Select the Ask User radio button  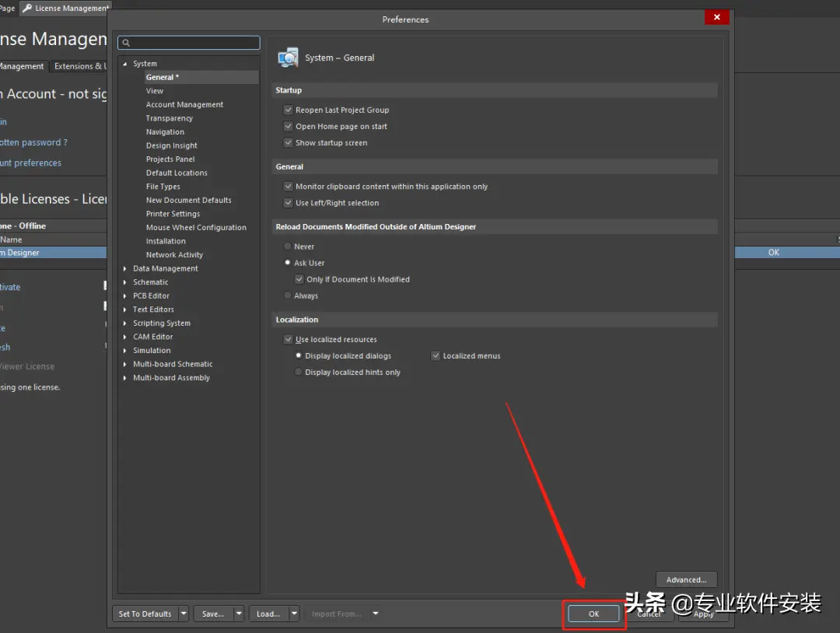click(288, 262)
